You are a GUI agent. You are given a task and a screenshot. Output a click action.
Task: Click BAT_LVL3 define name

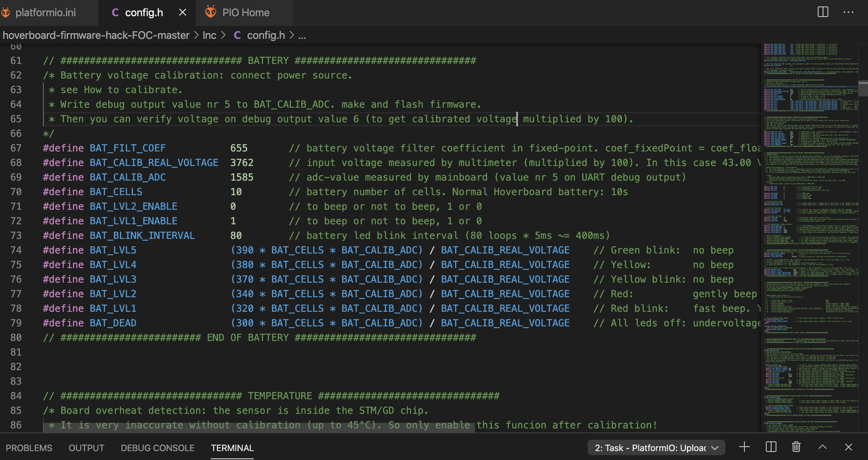pyautogui.click(x=113, y=279)
